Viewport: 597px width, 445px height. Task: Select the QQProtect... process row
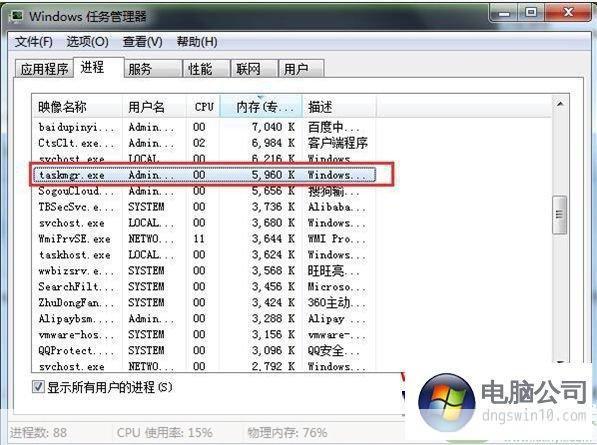(x=204, y=351)
